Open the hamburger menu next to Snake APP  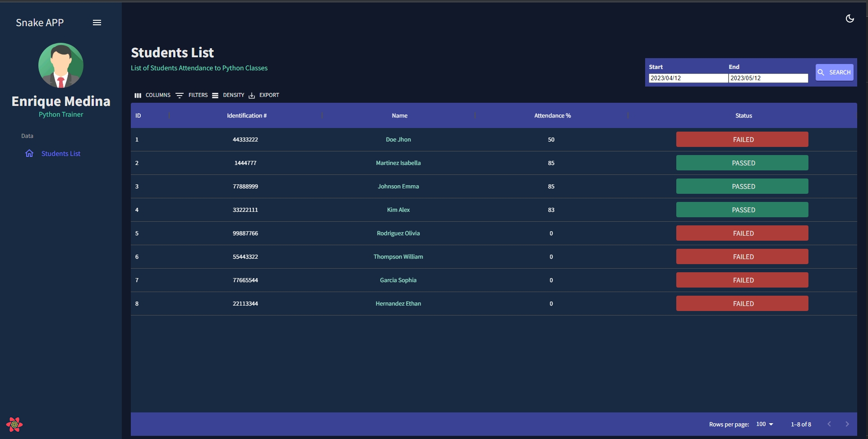97,22
